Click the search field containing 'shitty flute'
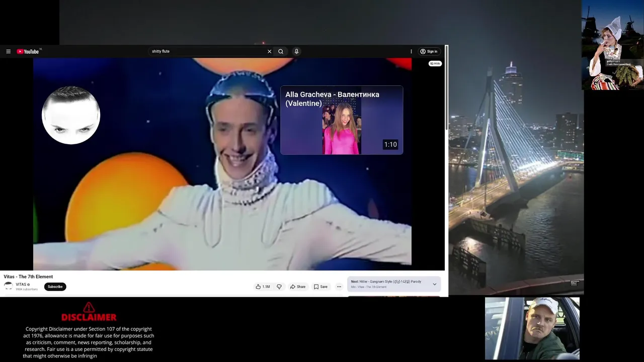This screenshot has height=362, width=644. tap(208, 51)
